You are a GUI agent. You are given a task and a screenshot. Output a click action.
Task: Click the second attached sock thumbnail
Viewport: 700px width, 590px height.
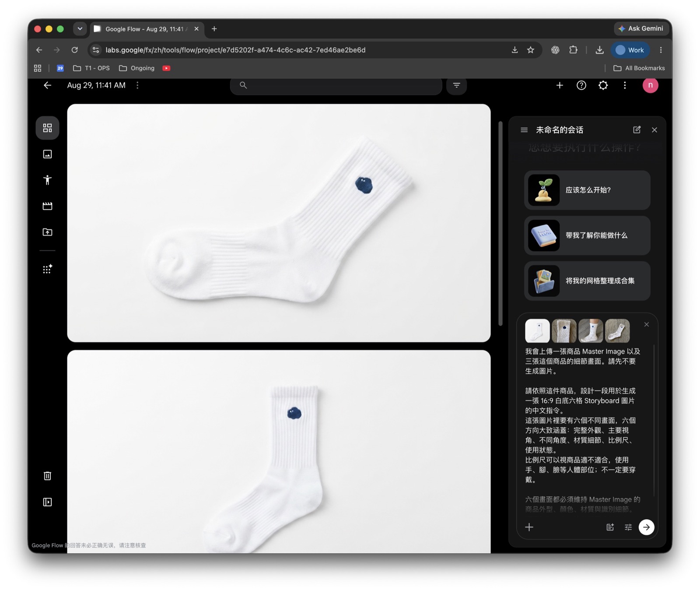pos(564,331)
